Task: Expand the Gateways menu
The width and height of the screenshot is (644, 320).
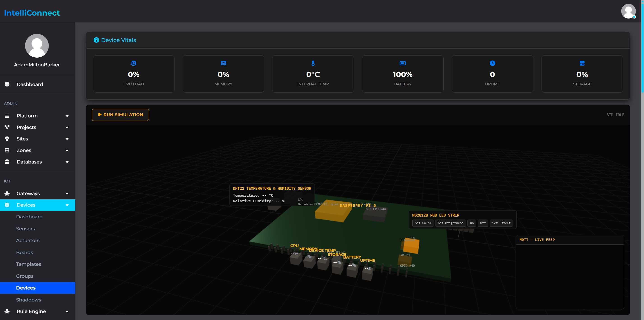Action: 37,193
